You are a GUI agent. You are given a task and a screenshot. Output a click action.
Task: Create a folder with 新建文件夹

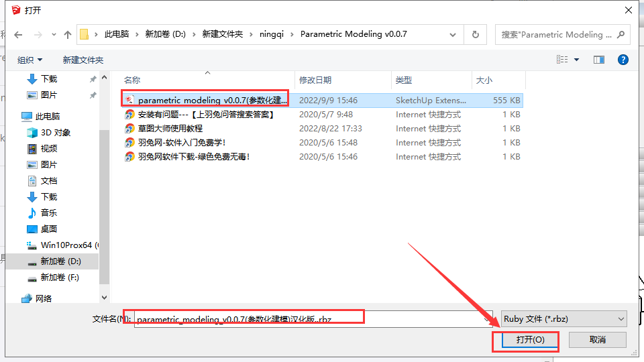(x=83, y=60)
